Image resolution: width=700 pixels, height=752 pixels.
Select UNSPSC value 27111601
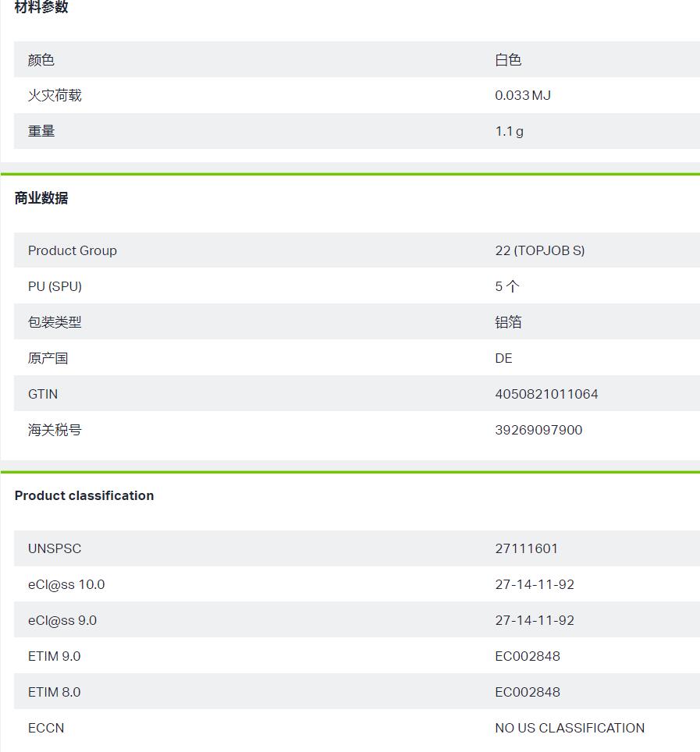pyautogui.click(x=526, y=548)
